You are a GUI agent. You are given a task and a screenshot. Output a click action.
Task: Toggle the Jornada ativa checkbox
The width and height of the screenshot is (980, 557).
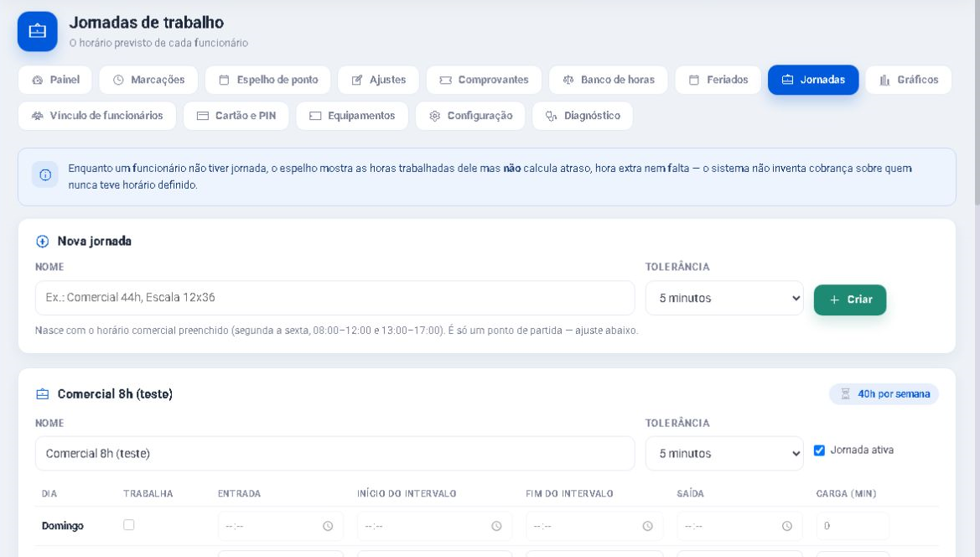click(819, 450)
